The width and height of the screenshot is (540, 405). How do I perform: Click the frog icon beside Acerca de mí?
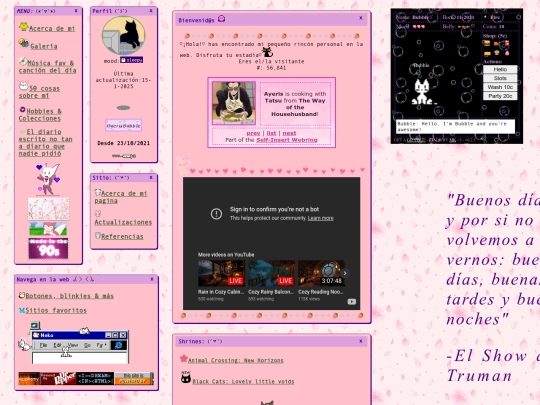pyautogui.click(x=23, y=26)
